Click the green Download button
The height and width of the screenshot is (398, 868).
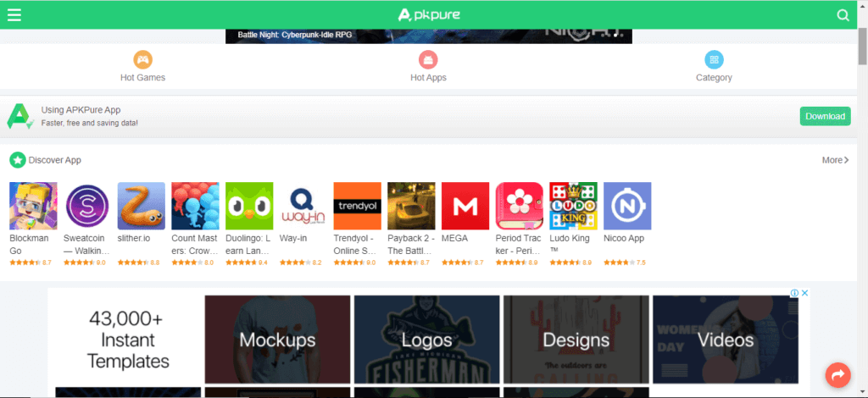(825, 116)
